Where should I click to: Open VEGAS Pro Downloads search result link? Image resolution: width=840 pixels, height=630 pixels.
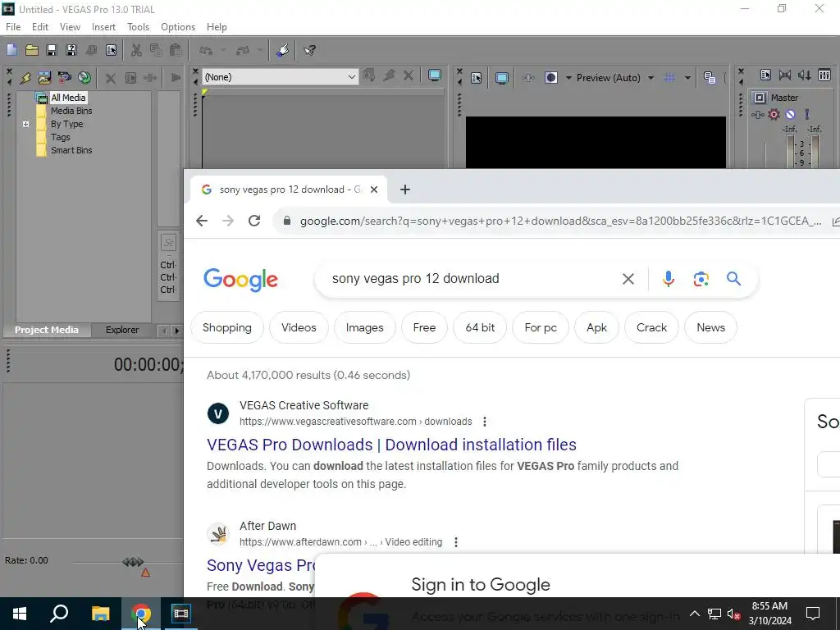(x=391, y=445)
